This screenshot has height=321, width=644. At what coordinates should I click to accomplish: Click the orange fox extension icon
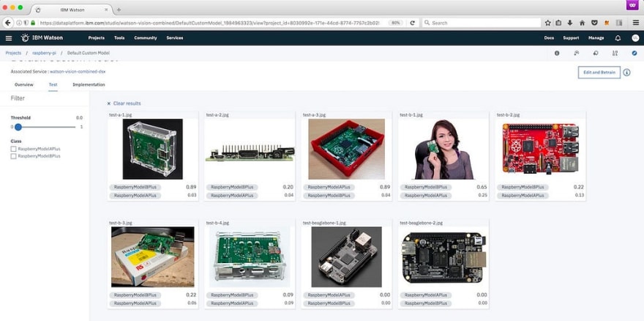pos(607,23)
